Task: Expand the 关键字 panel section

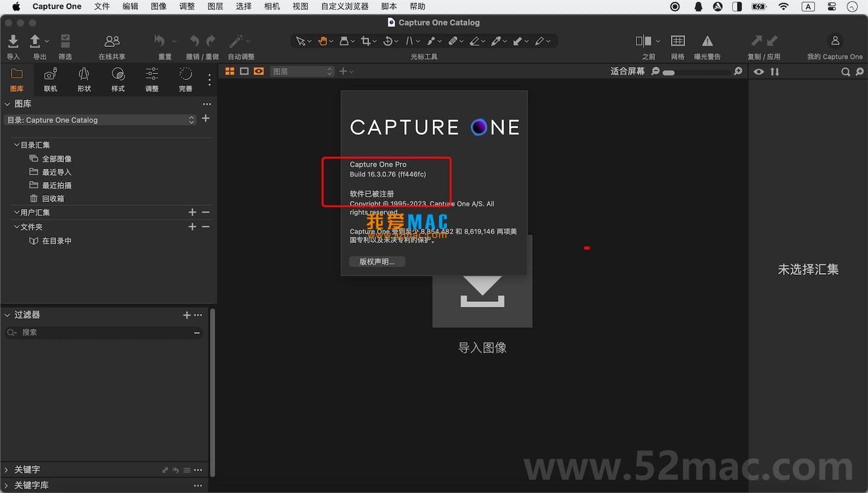Action: click(x=7, y=469)
